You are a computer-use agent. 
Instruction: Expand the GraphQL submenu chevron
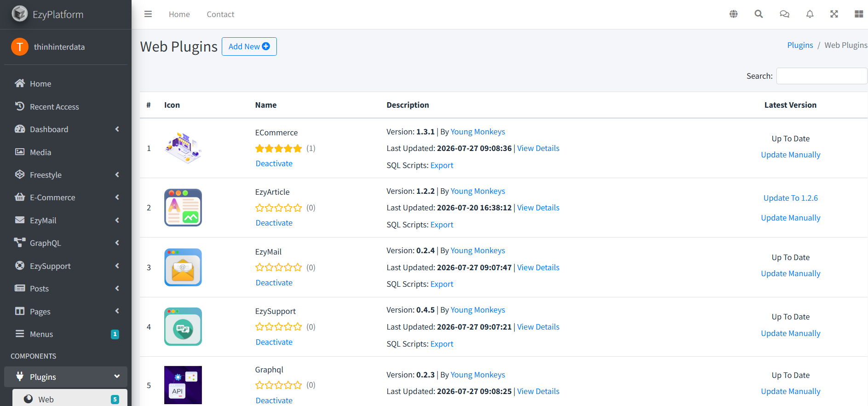[117, 243]
